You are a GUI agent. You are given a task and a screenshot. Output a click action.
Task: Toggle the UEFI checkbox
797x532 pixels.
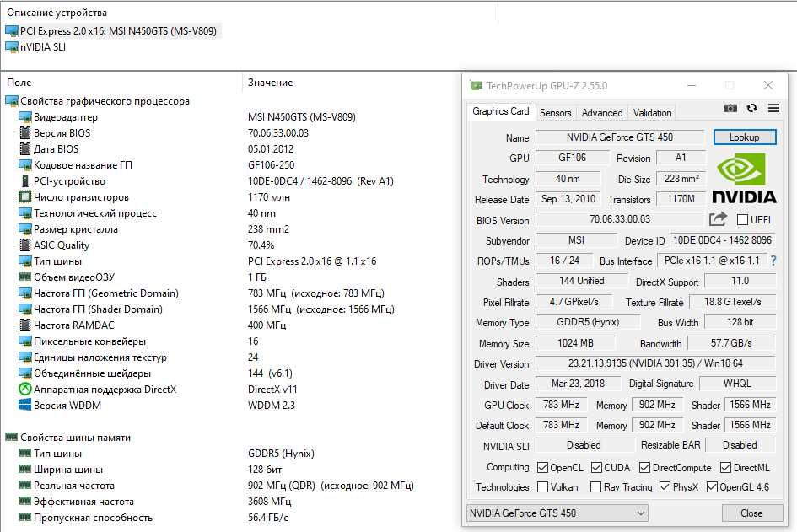[742, 219]
